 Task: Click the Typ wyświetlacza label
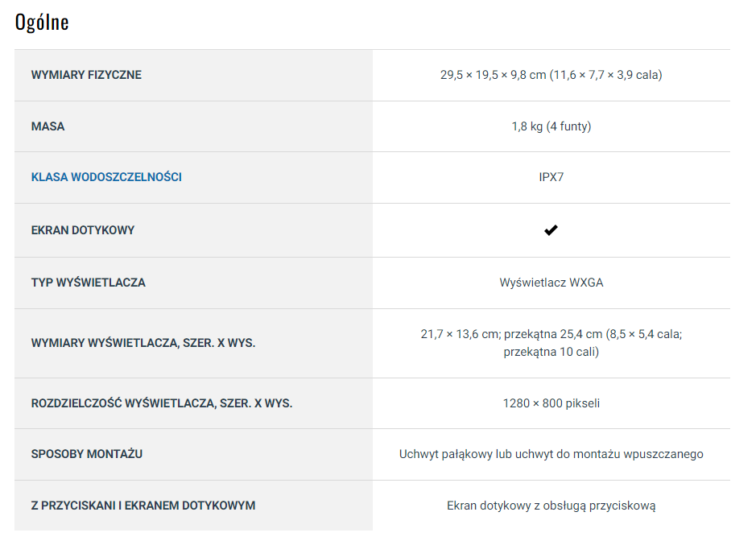tap(89, 283)
